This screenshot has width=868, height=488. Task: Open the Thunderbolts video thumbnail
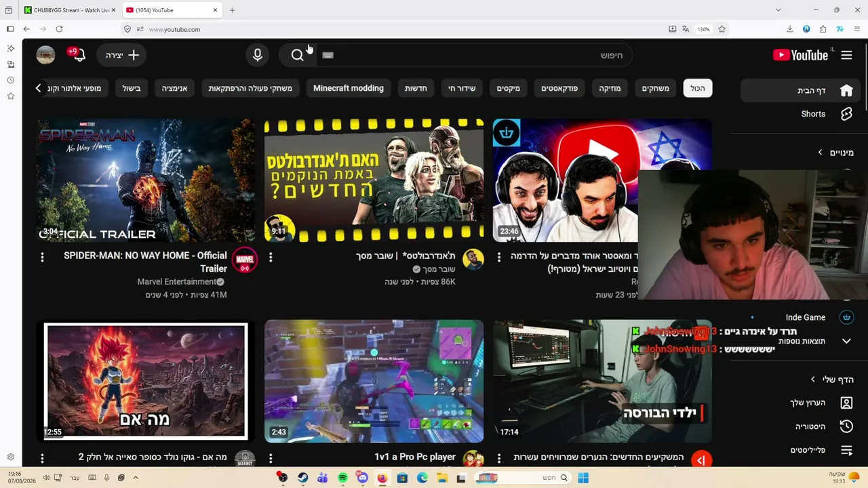[374, 180]
